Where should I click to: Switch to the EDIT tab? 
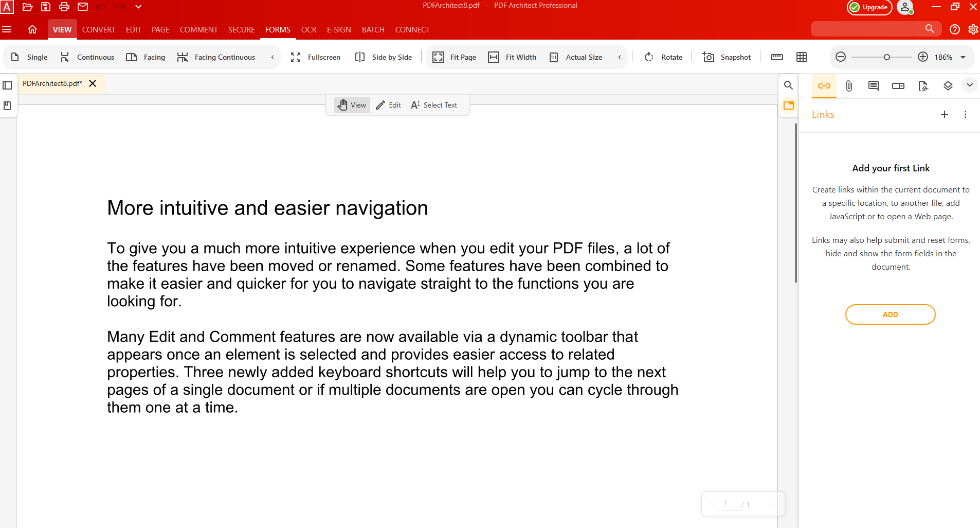click(133, 29)
